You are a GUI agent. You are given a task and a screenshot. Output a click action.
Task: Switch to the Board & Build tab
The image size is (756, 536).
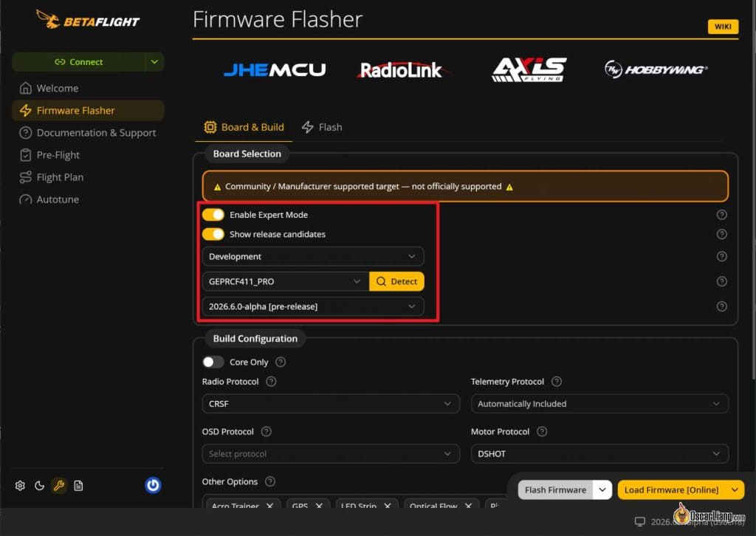244,127
